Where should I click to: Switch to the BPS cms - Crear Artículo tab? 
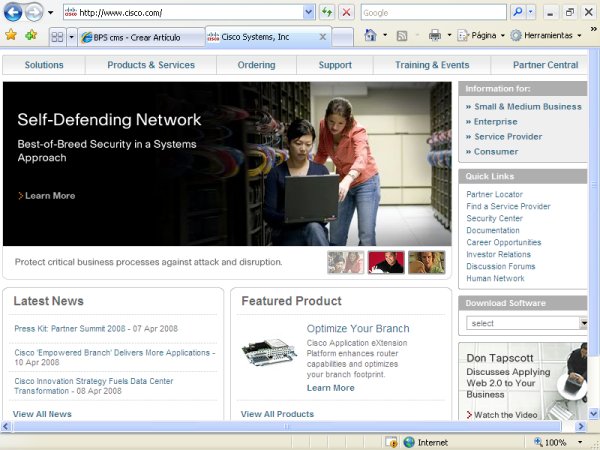(x=140, y=36)
